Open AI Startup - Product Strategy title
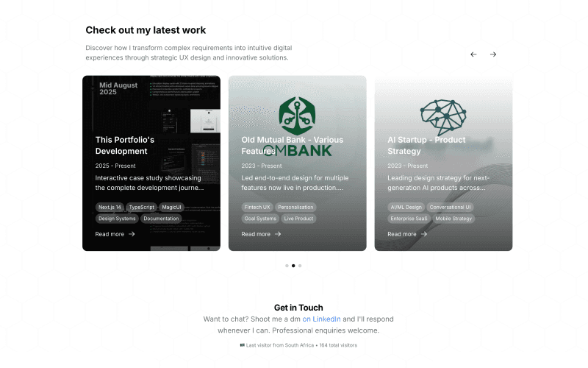Screen dimensions: 588x368 tap(426, 145)
